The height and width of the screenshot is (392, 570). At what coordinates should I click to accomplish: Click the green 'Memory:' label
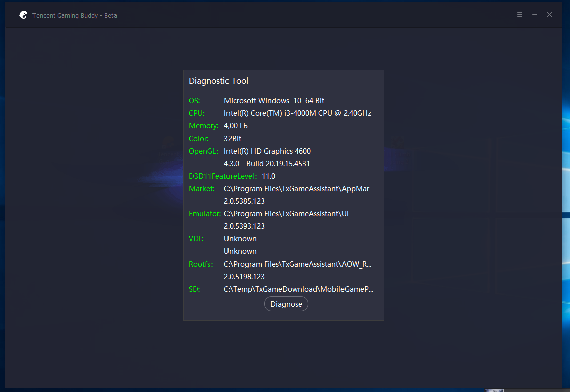coord(203,126)
